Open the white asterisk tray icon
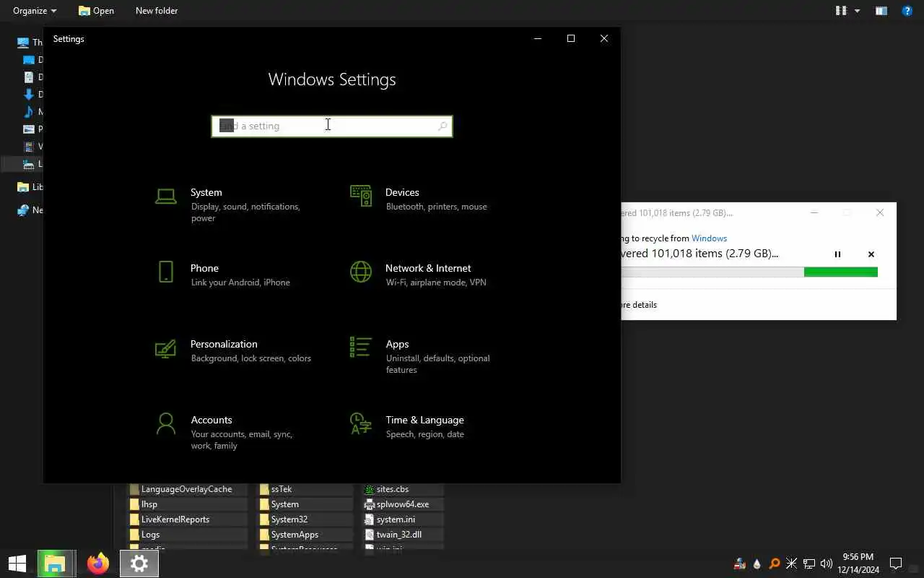 coord(791,564)
